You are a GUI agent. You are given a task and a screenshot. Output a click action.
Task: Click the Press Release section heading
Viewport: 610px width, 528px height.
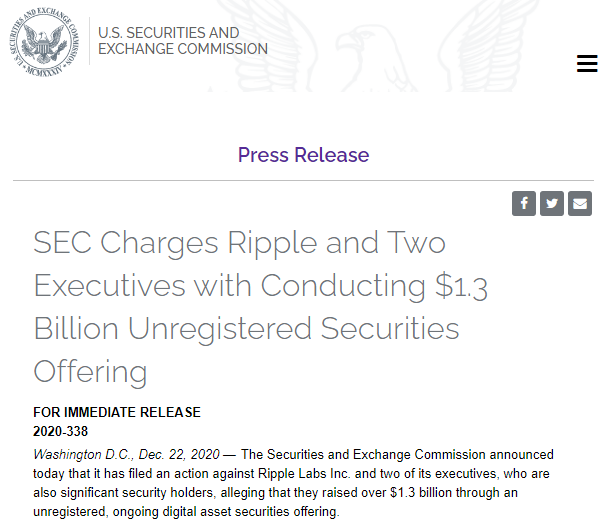[x=303, y=155]
